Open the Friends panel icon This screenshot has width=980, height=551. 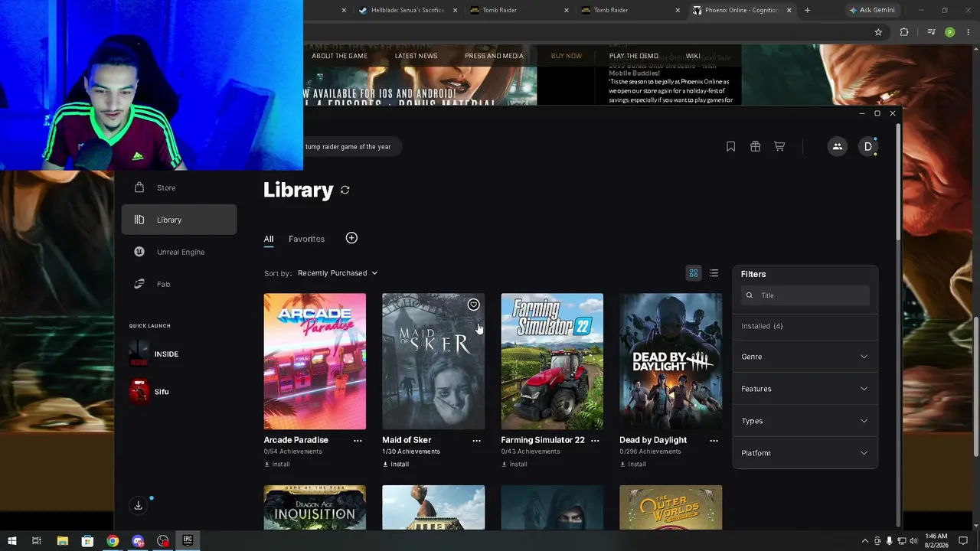coord(837,146)
